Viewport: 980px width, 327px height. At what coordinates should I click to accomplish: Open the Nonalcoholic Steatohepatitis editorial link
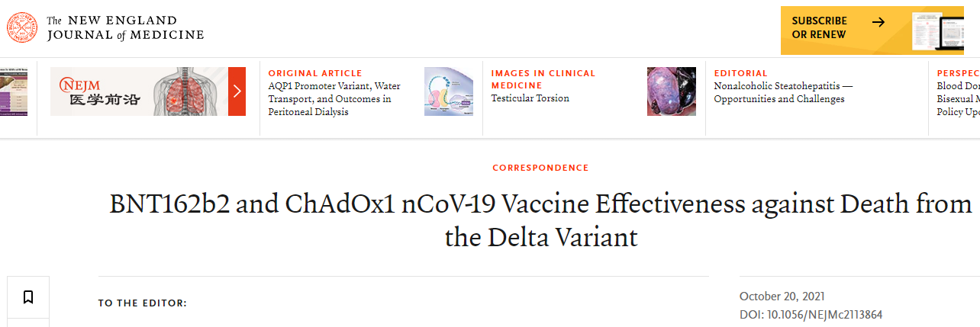(x=783, y=92)
